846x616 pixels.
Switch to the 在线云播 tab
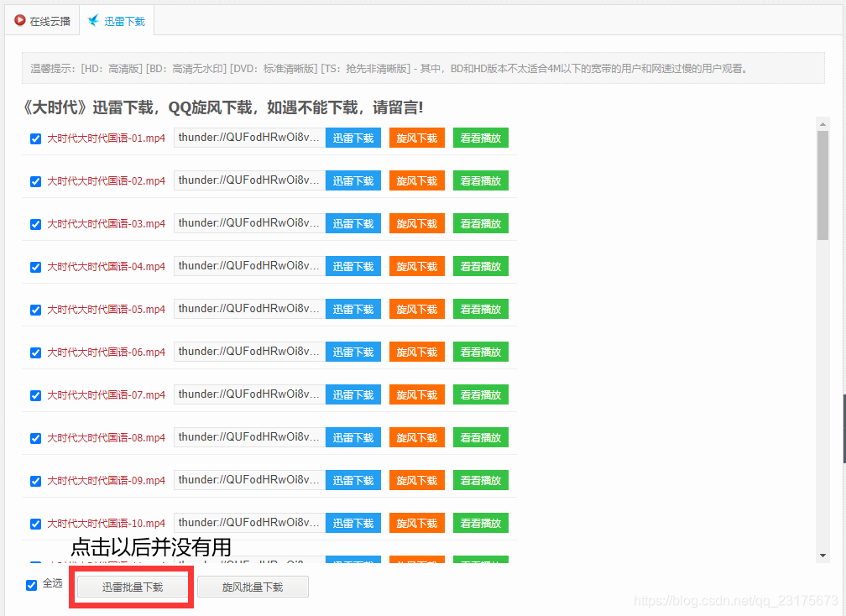click(x=43, y=20)
